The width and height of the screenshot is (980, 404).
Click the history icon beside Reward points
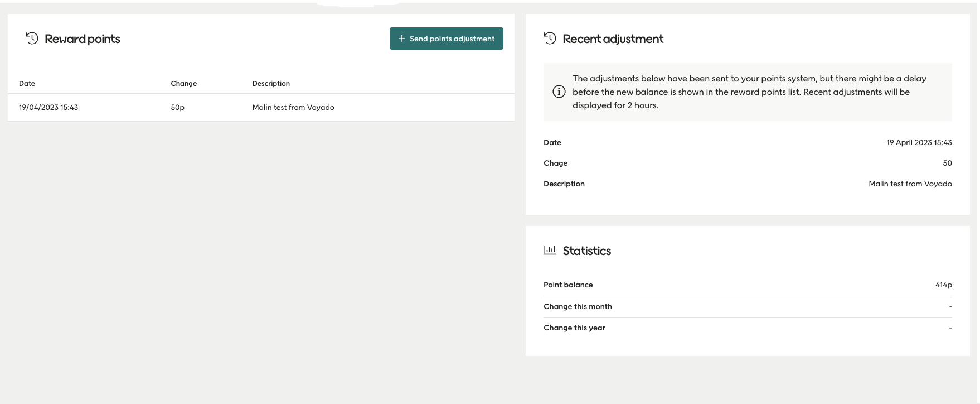point(32,38)
